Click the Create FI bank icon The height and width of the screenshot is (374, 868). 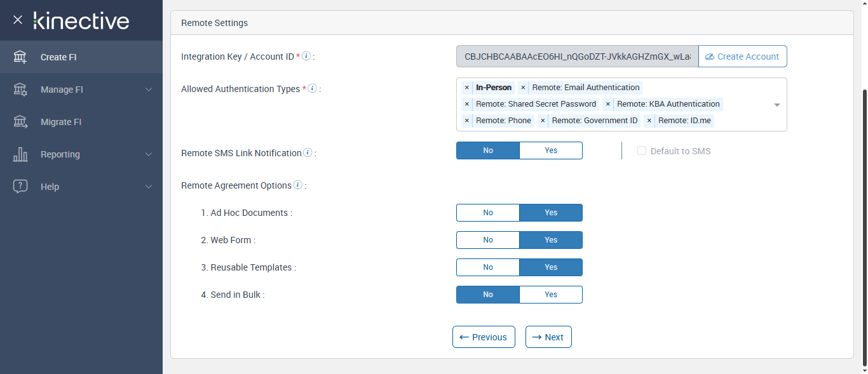[x=20, y=57]
